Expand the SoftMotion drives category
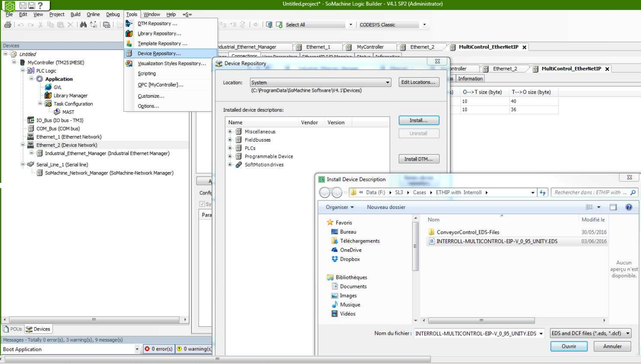 click(x=230, y=165)
